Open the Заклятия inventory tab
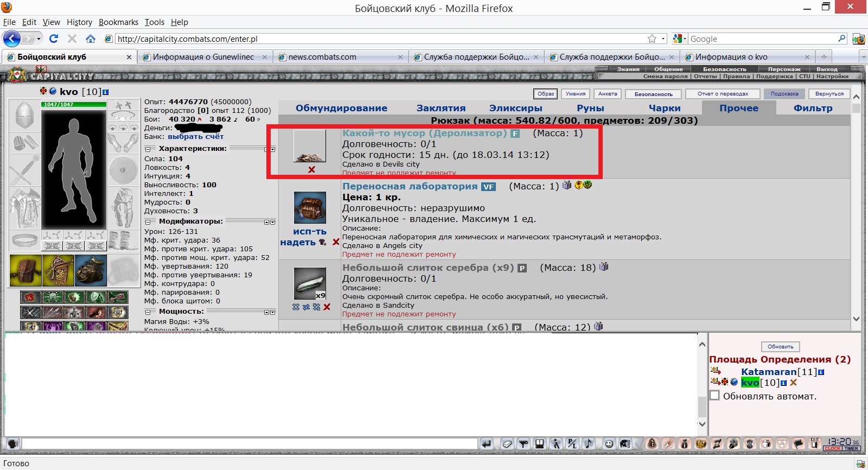868x470 pixels. pyautogui.click(x=441, y=108)
